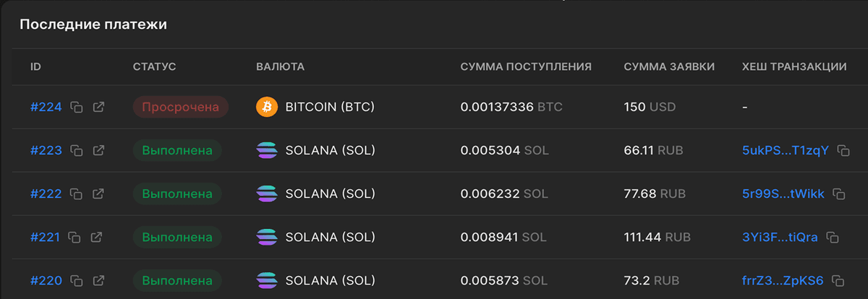The image size is (868, 299).
Task: Click the СУММА ПОСТУПЛЕНИЯ column header
Action: pyautogui.click(x=526, y=67)
